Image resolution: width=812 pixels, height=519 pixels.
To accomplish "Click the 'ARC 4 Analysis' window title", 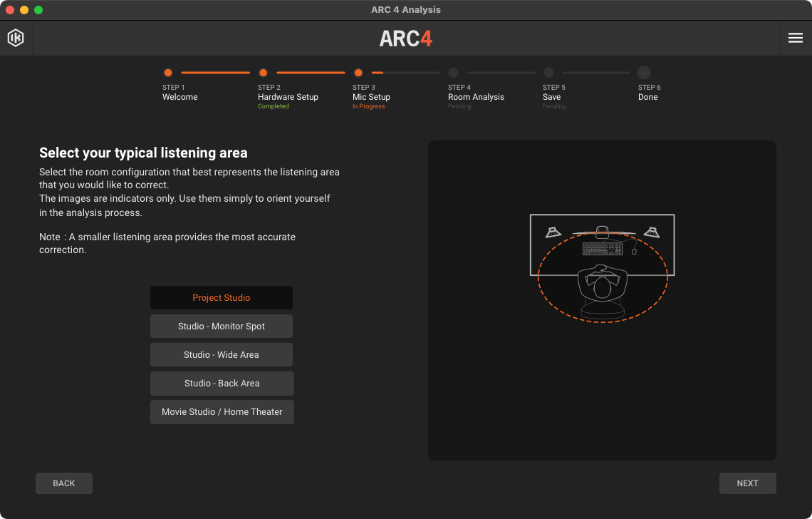I will (x=406, y=10).
